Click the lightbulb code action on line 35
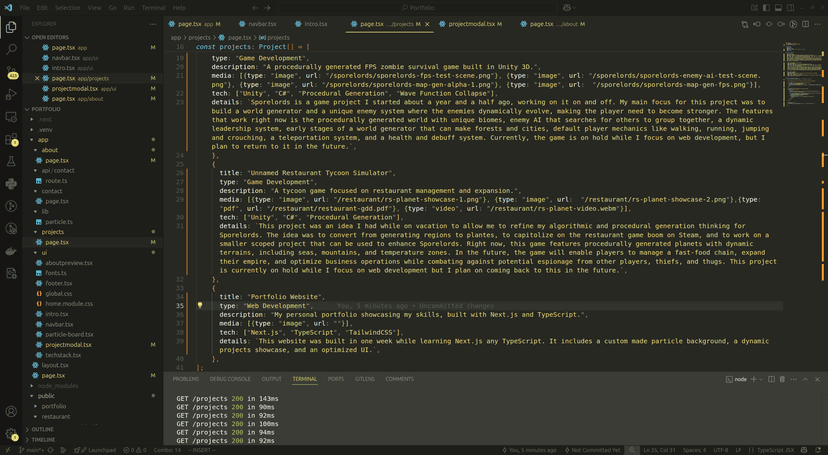Viewport: 828px width, 455px height. pyautogui.click(x=200, y=306)
